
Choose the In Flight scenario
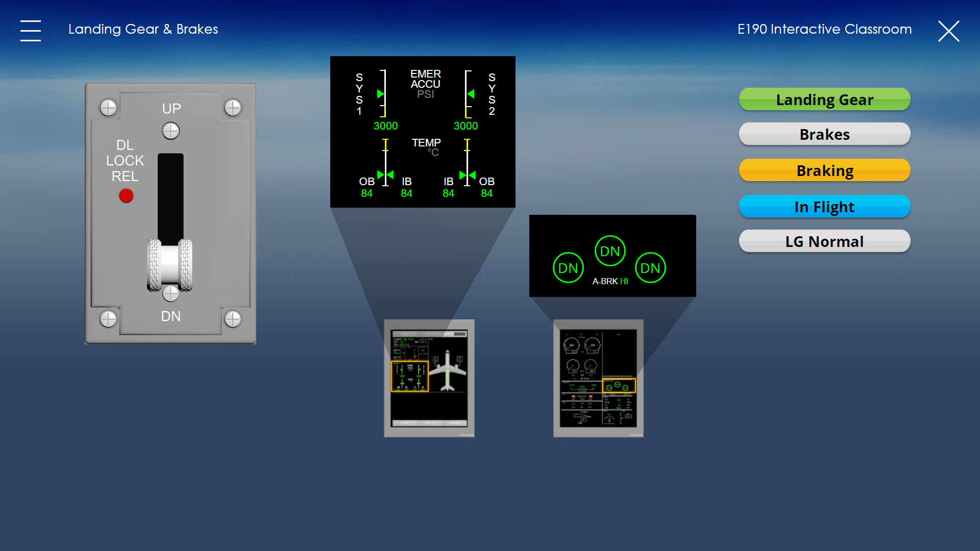pyautogui.click(x=824, y=207)
